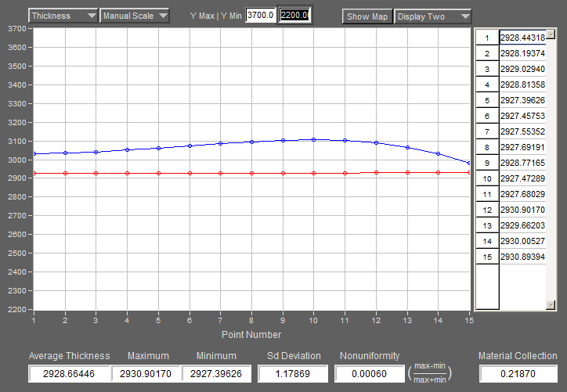
Task: Click row header number 15
Action: tap(487, 257)
